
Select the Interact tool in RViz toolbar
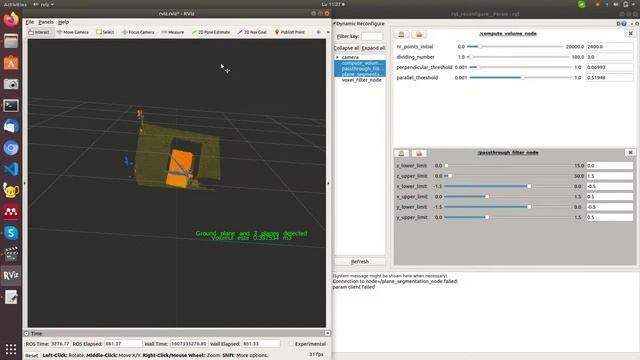pyautogui.click(x=40, y=32)
